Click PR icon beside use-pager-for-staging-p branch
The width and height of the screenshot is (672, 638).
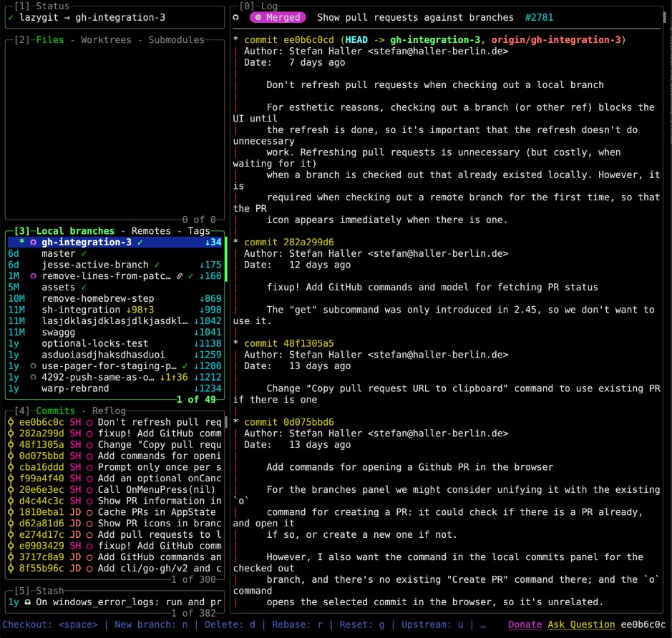click(33, 366)
